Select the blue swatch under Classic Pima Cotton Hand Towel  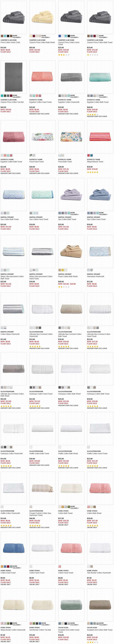[x=59, y=36]
